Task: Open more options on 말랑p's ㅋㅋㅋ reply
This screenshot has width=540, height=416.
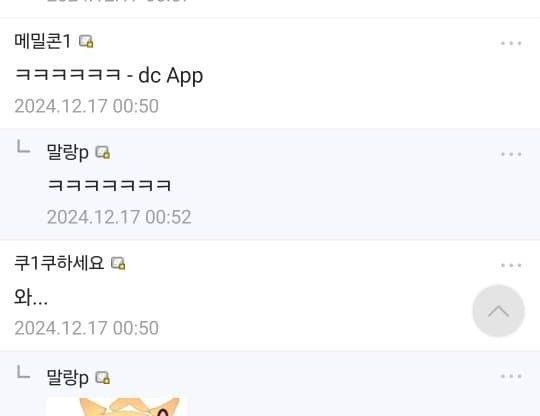Action: point(511,154)
